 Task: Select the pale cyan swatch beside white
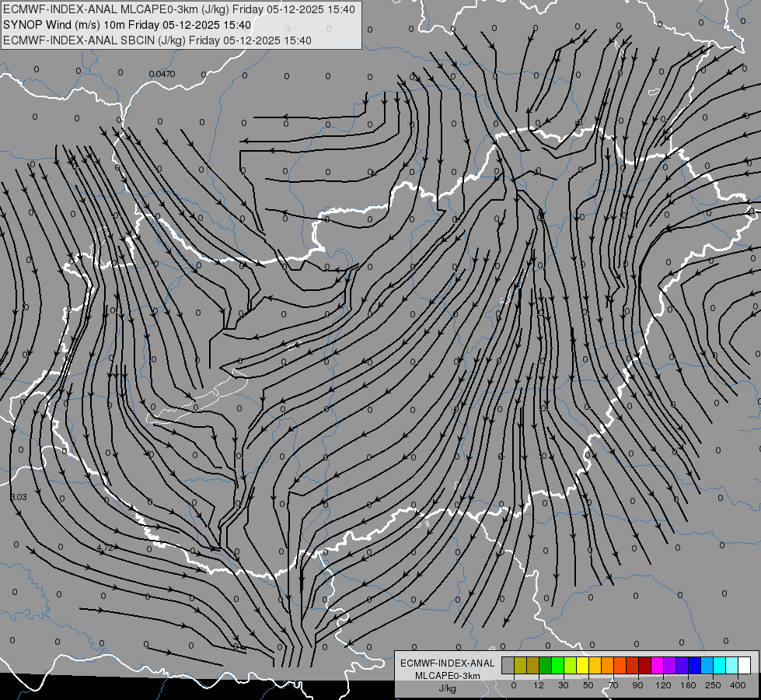click(x=732, y=665)
